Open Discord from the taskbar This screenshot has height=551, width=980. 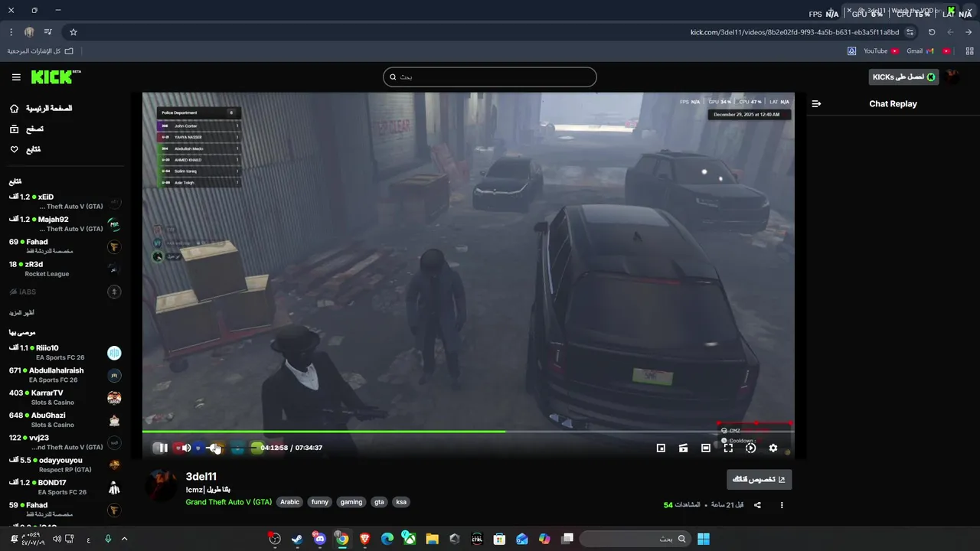(x=319, y=539)
